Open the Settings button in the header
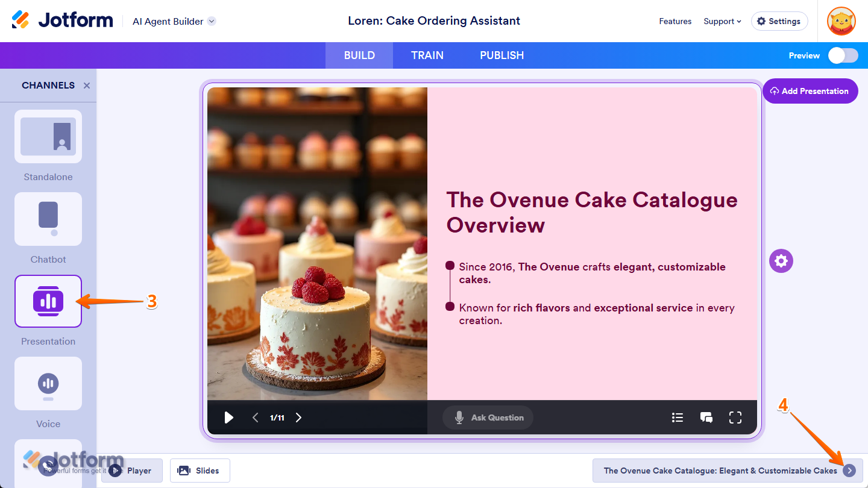Screen dimensions: 868x488 [779, 21]
